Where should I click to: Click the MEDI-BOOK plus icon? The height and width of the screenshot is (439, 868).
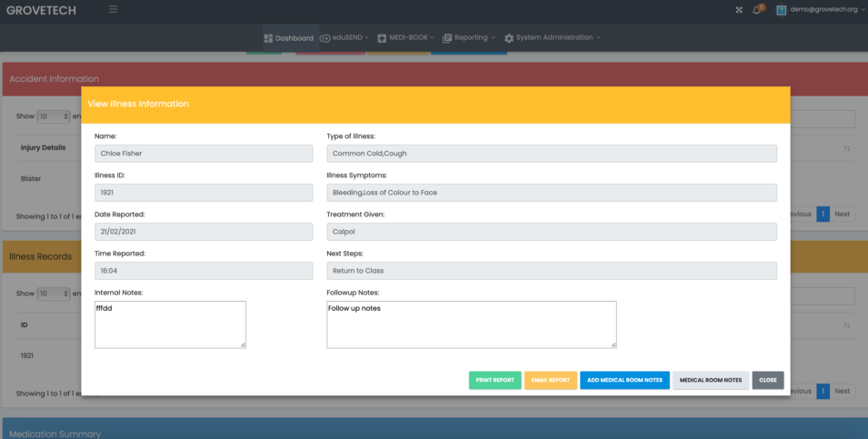pos(382,38)
